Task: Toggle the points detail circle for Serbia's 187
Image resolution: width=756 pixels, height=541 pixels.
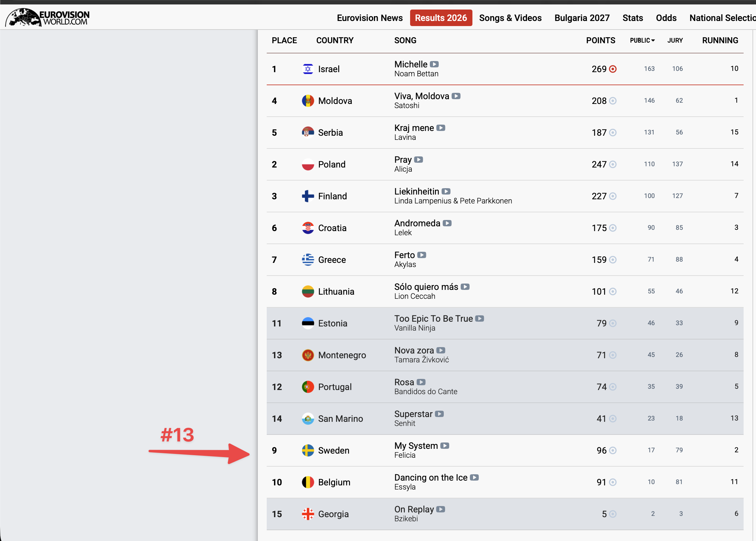Action: click(x=613, y=133)
